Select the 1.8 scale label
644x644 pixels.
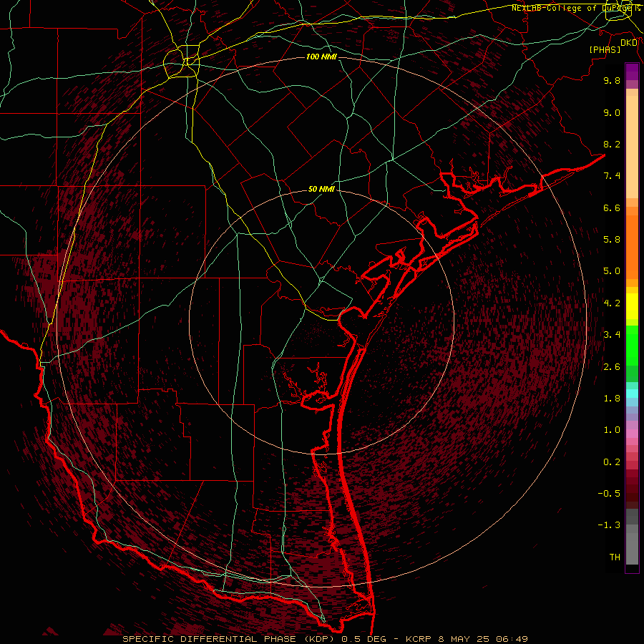tap(612, 399)
